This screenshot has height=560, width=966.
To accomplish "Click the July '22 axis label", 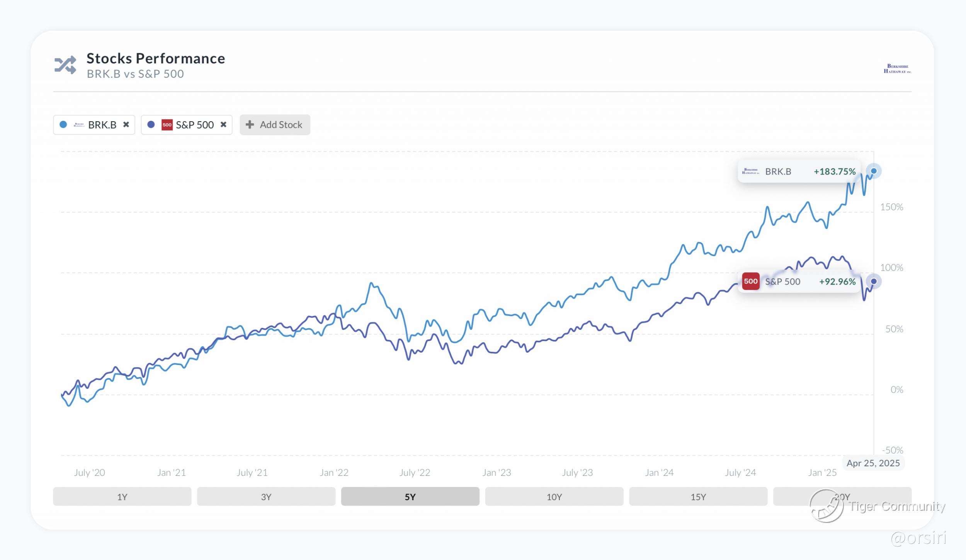I will (415, 473).
